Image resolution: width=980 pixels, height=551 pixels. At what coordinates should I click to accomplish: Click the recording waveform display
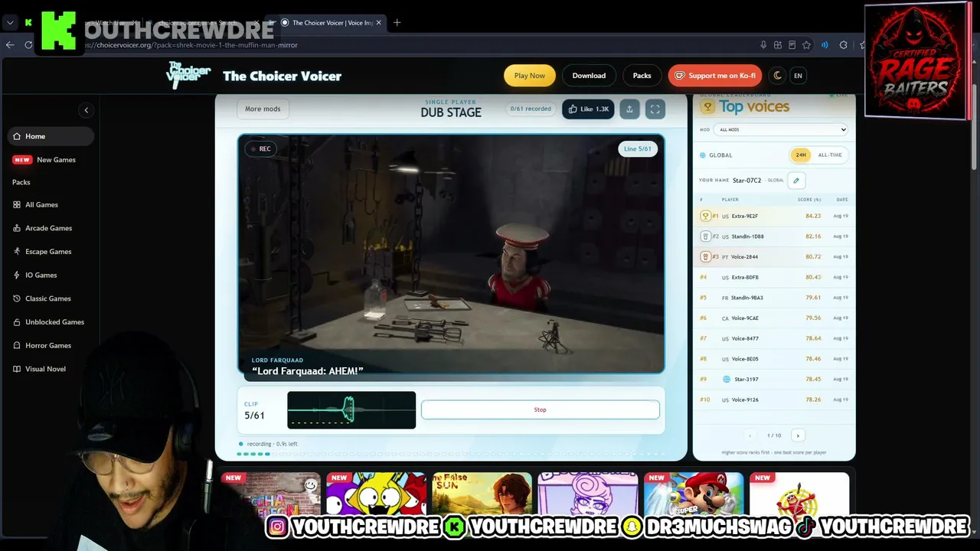pos(351,410)
